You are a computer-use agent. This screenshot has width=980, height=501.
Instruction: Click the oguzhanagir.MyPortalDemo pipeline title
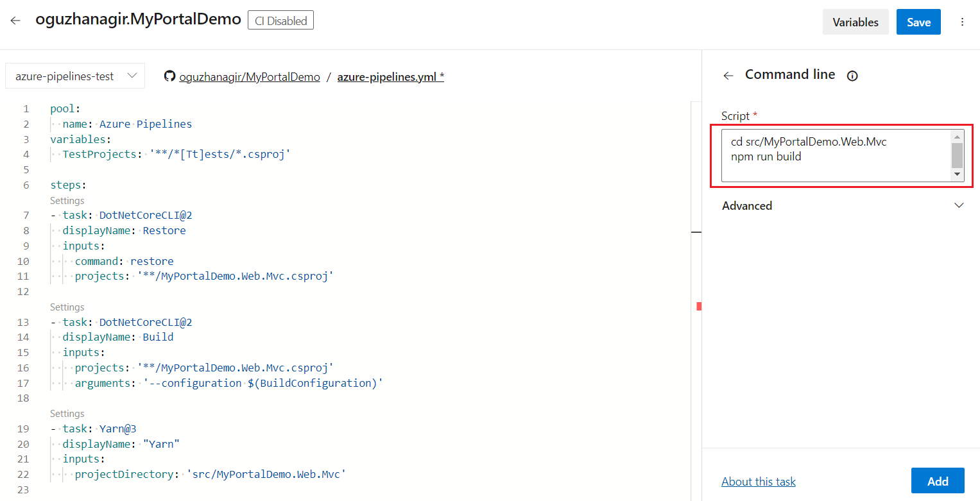[x=138, y=20]
